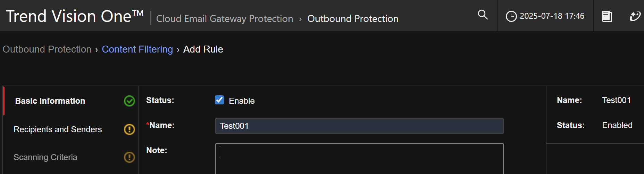Uncheck the Enable status checkbox
This screenshot has height=174, width=644.
tap(219, 100)
